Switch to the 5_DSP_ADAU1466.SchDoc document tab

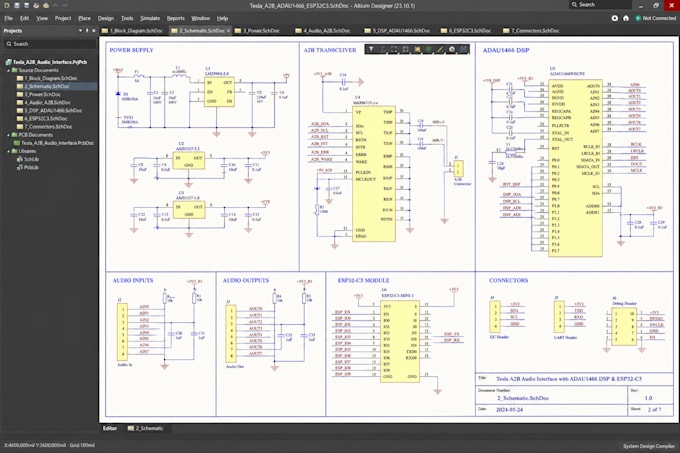point(398,31)
